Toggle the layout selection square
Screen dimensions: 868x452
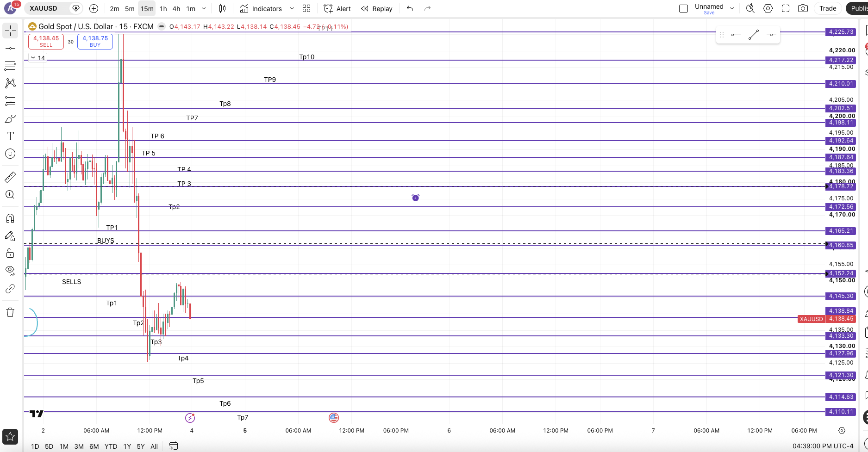(x=683, y=8)
